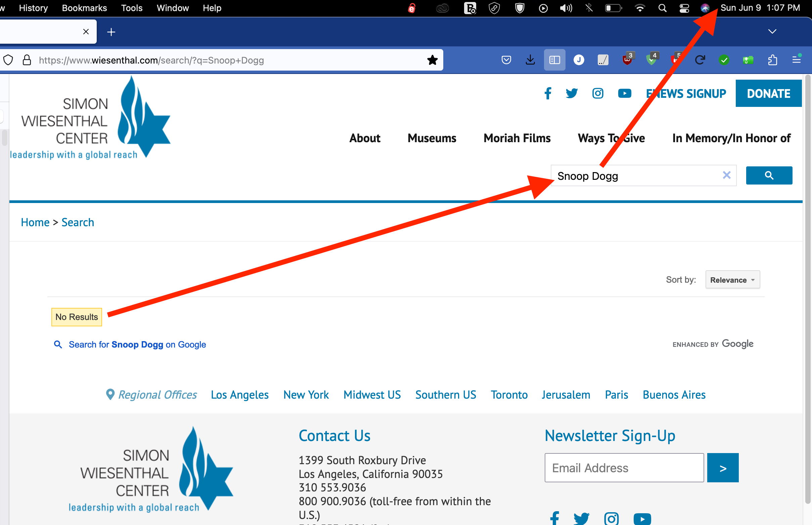Open the Window menu
812x525 pixels.
pyautogui.click(x=173, y=8)
